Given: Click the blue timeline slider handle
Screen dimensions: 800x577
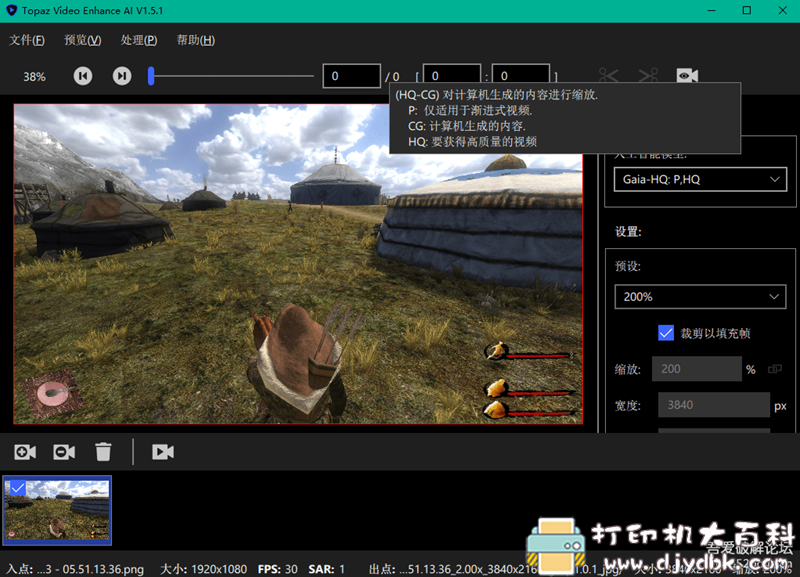Looking at the screenshot, I should click(x=151, y=76).
